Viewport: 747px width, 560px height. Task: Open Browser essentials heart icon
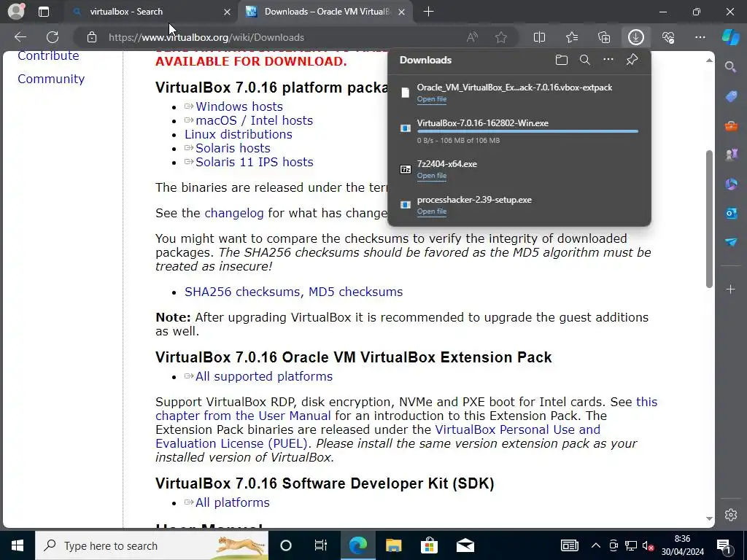668,37
